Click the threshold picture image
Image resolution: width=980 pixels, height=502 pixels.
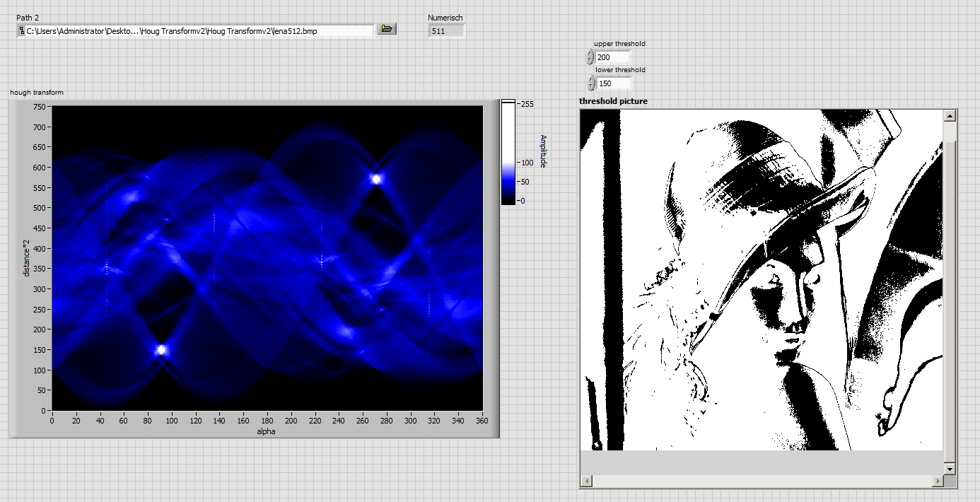(762, 280)
